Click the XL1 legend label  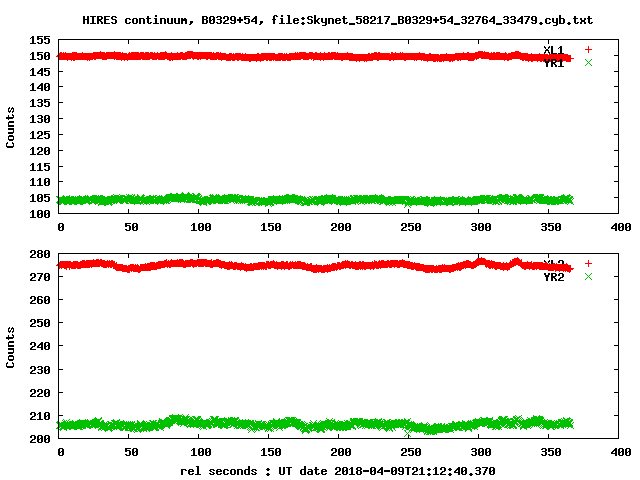tap(553, 50)
